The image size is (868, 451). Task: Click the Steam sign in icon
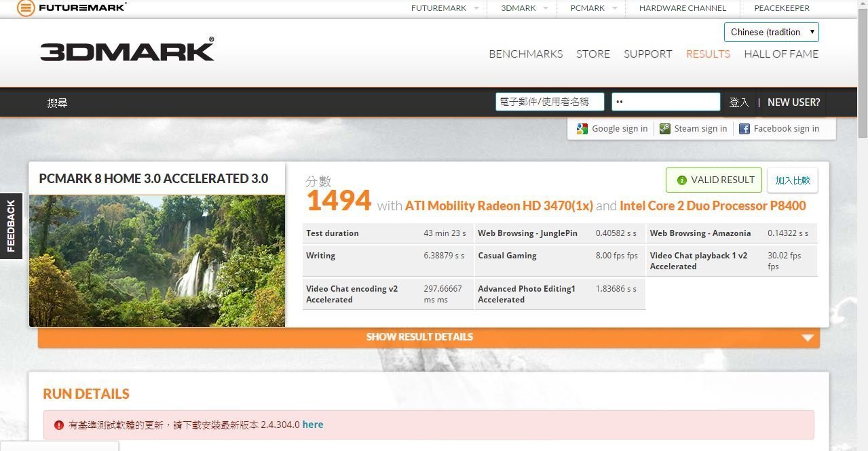point(665,129)
